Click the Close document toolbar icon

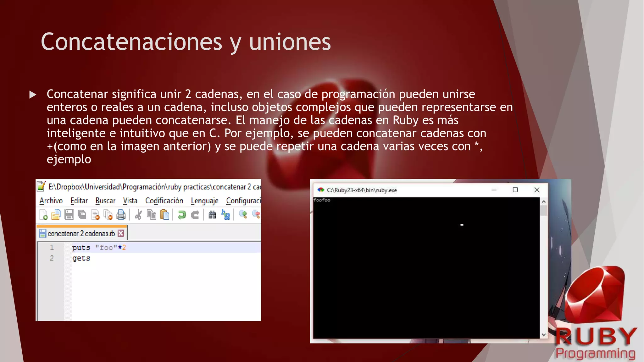tap(95, 215)
